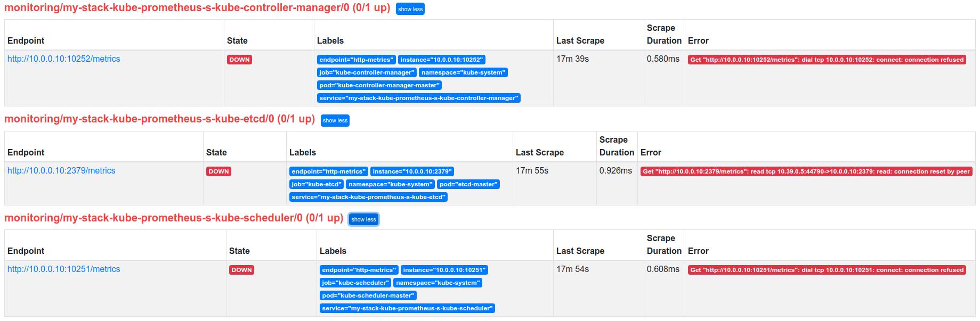Click the pod="etcd-master" label badge
Image resolution: width=980 pixels, height=321 pixels.
468,184
